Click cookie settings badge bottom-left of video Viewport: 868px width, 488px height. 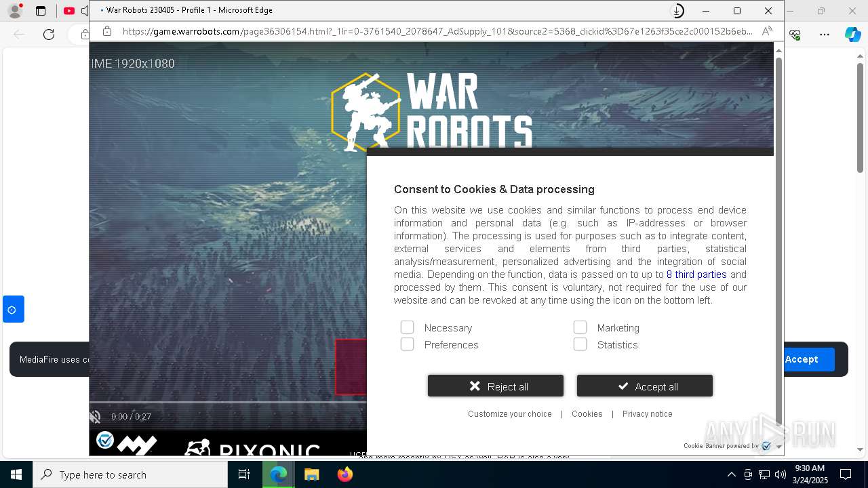[105, 441]
